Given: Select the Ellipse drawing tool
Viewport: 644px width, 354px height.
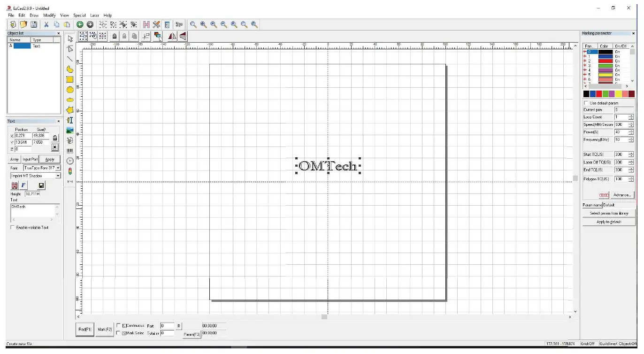Looking at the screenshot, I should coord(70,100).
